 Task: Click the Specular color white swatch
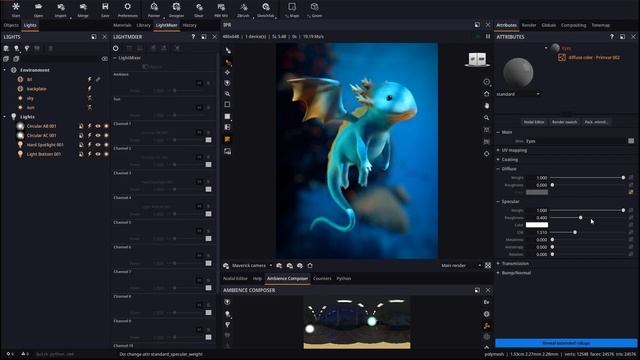click(537, 225)
